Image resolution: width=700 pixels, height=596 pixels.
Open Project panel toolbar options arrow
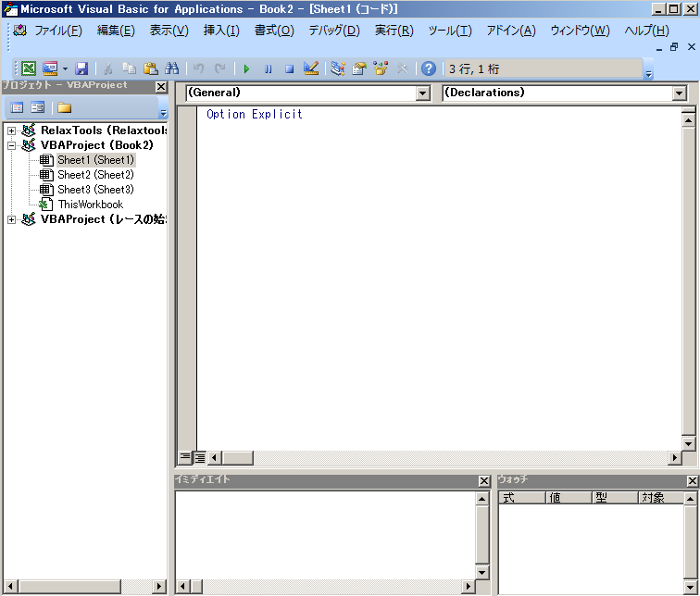[x=163, y=113]
